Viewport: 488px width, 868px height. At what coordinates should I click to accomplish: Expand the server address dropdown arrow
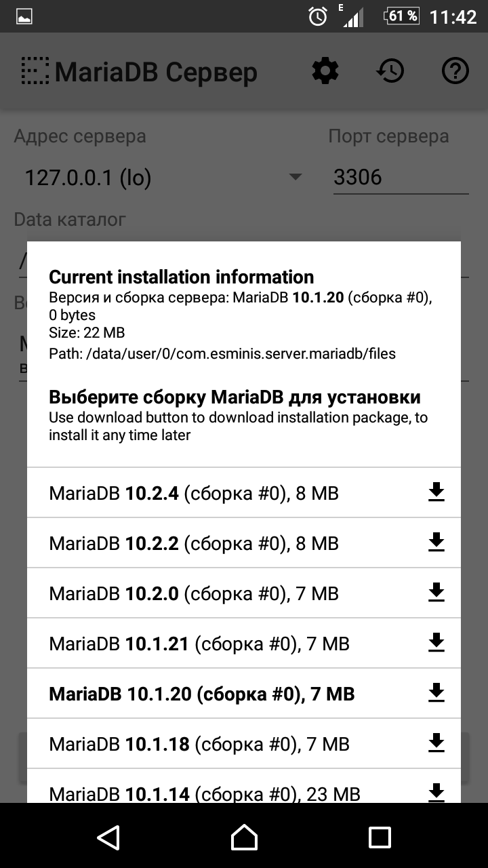[295, 178]
